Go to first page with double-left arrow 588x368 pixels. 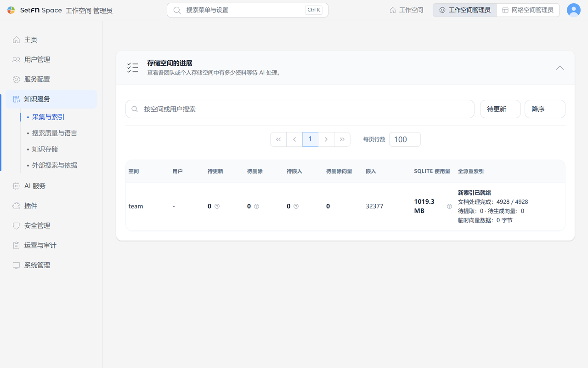[x=278, y=139]
